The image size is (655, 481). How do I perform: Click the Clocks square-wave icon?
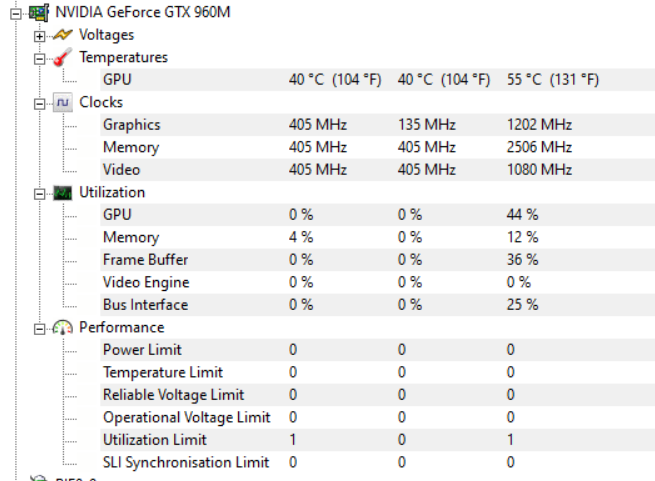tap(63, 102)
